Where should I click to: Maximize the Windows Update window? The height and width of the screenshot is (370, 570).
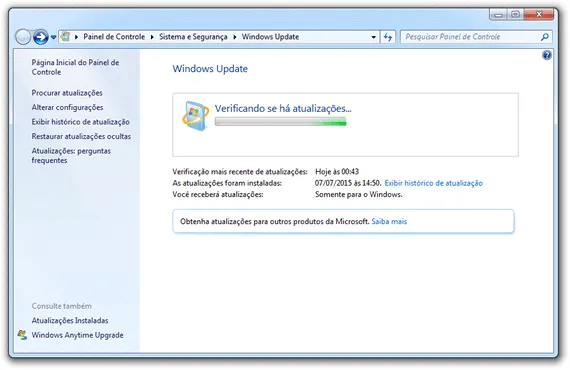[515, 15]
